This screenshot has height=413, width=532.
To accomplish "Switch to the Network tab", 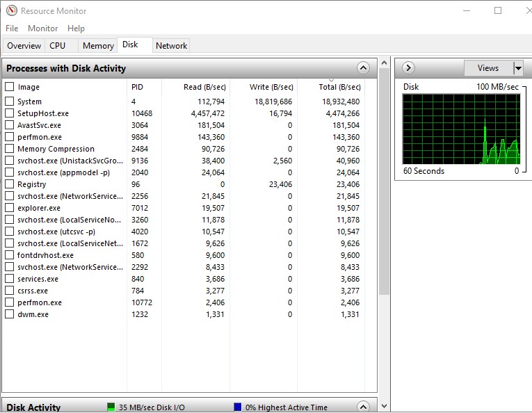I will click(171, 45).
